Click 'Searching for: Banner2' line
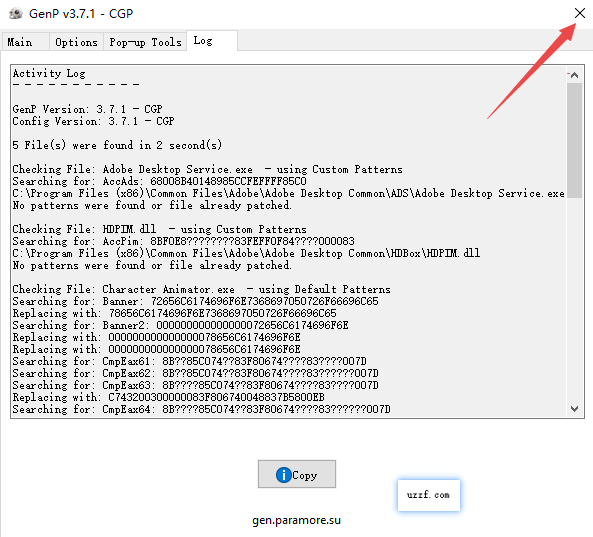This screenshot has height=537, width=593. (180, 325)
